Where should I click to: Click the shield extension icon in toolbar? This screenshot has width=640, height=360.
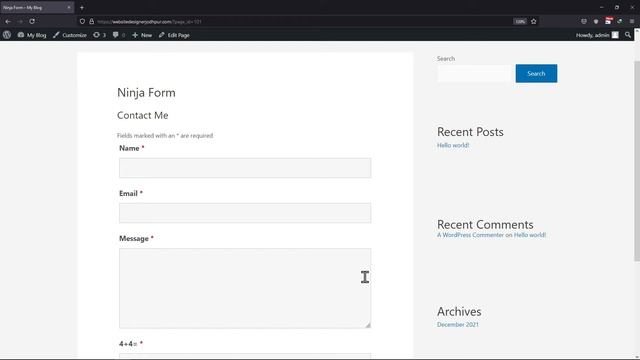pyautogui.click(x=596, y=21)
